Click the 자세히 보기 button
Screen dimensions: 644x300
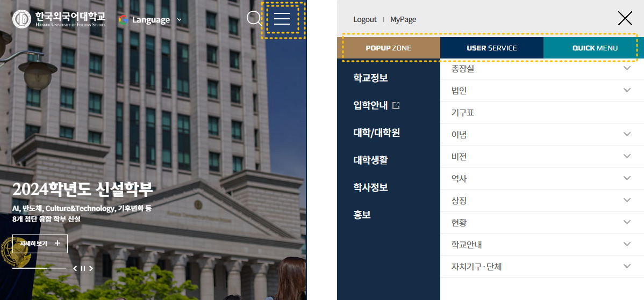click(40, 244)
